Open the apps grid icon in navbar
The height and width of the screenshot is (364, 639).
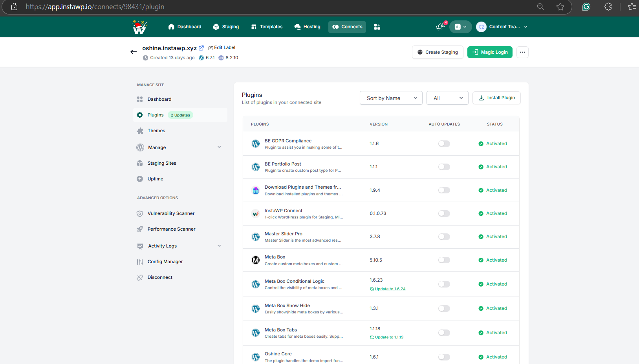coord(377,27)
